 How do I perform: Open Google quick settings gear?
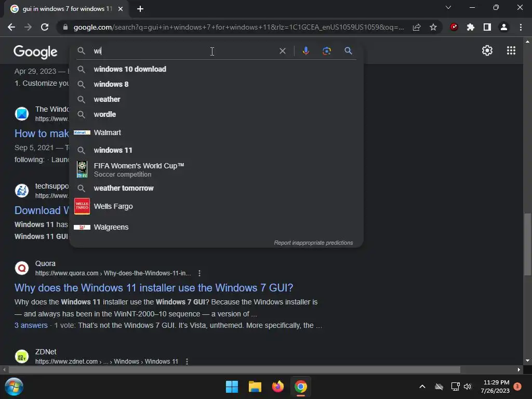click(x=487, y=50)
